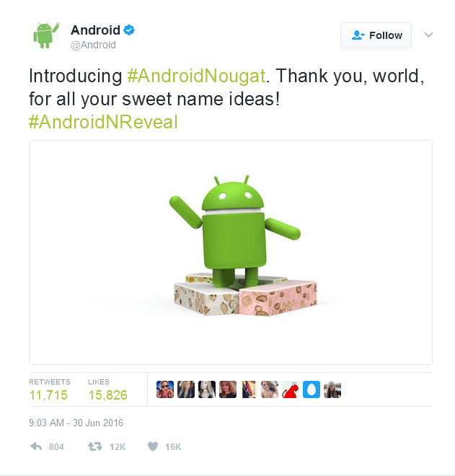The height and width of the screenshot is (476, 455).
Task: Open the blue egg avatar liker
Action: coord(312,389)
